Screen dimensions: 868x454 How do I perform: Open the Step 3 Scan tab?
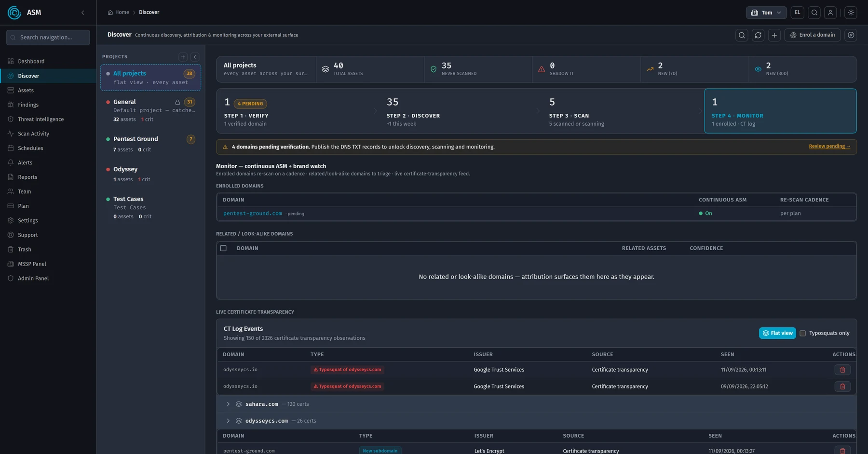pos(623,111)
